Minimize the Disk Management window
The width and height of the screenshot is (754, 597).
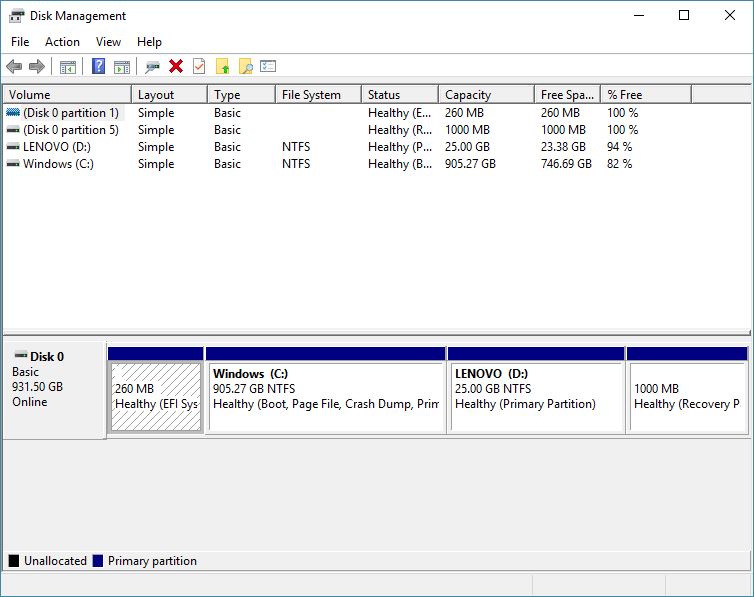pyautogui.click(x=639, y=15)
